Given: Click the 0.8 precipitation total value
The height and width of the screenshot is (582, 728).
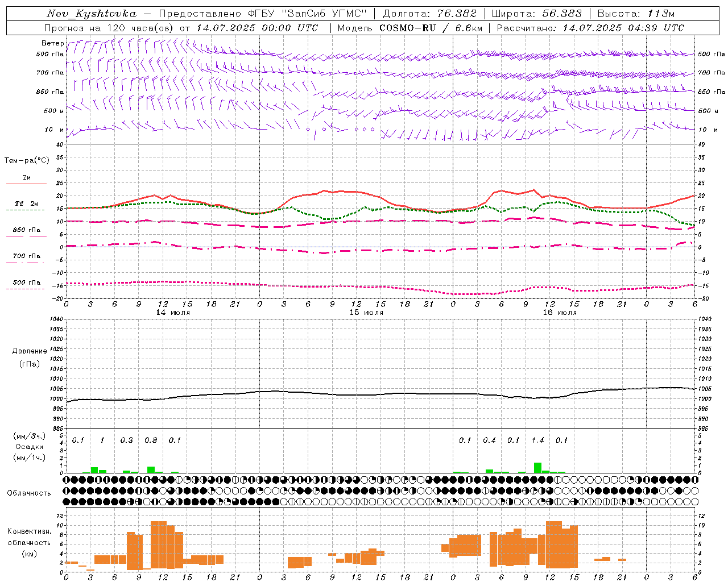Looking at the screenshot, I should click(x=151, y=440).
